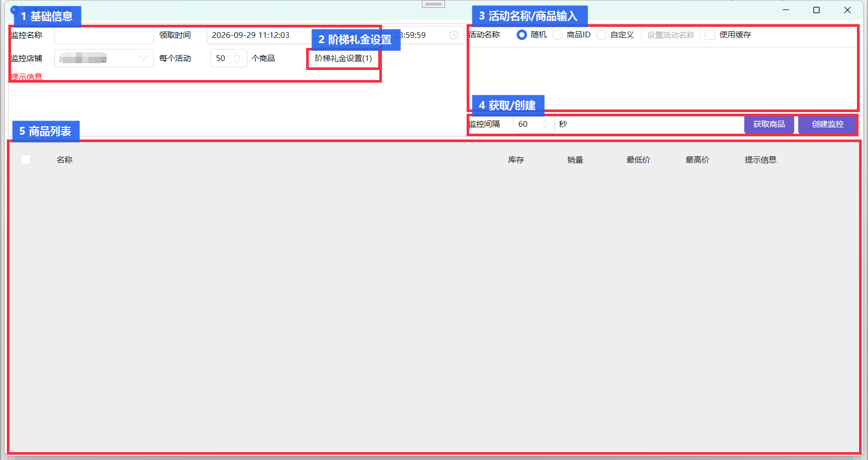Click the toolbar handle at top center
The image size is (868, 460).
point(433,4)
